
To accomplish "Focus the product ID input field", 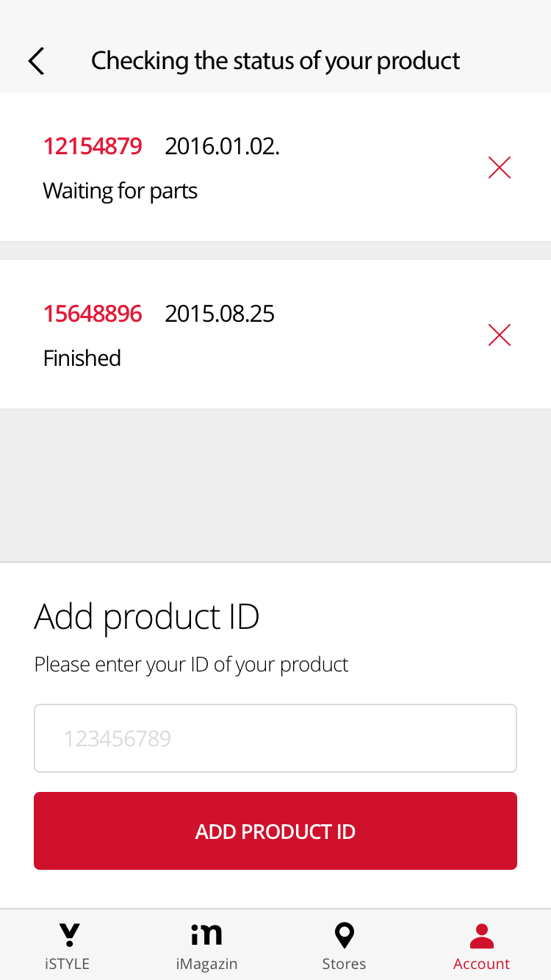I will point(275,738).
